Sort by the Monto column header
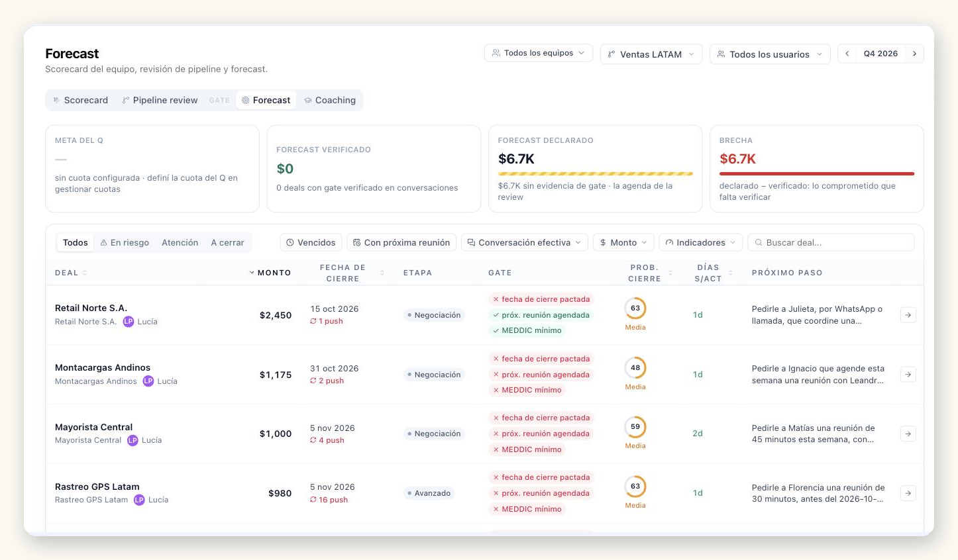Screen dimensions: 958x560 [270, 273]
